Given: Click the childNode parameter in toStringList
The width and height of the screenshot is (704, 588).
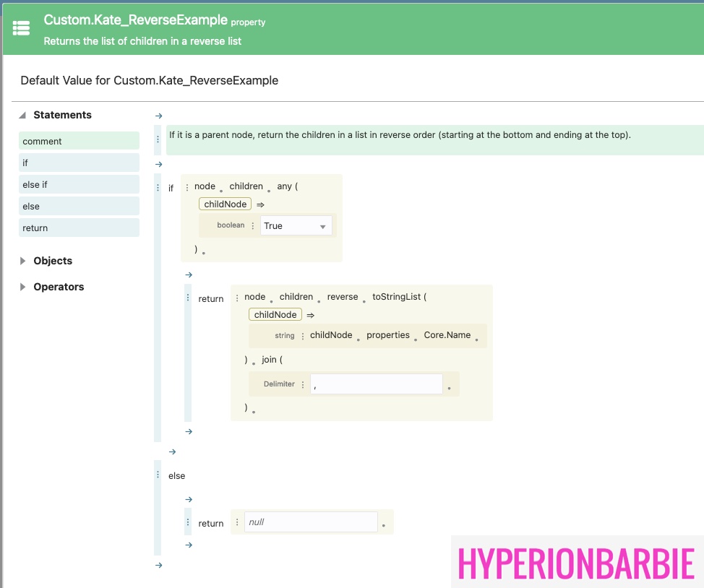Looking at the screenshot, I should point(275,314).
